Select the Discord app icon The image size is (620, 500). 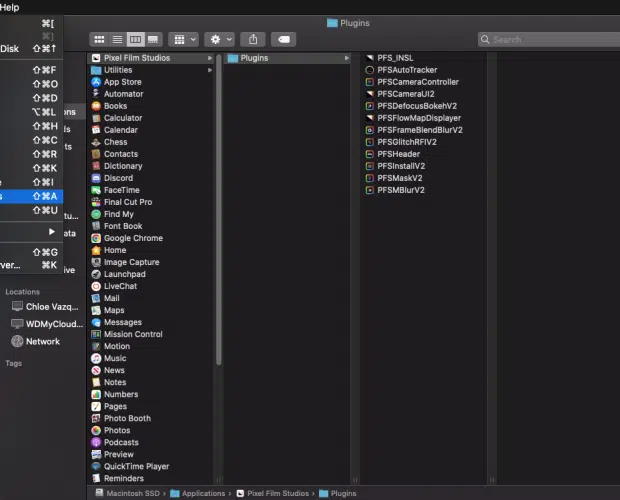point(96,178)
